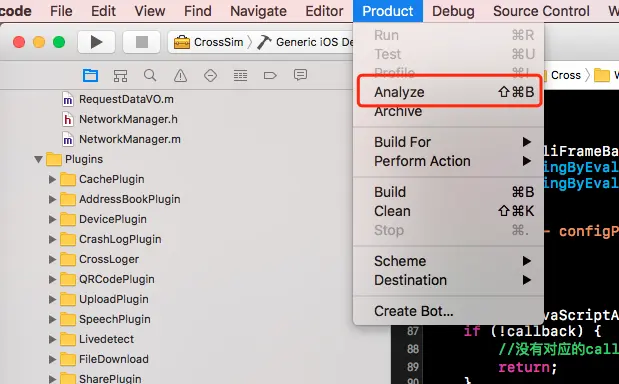Open the Debug menu

coord(453,11)
